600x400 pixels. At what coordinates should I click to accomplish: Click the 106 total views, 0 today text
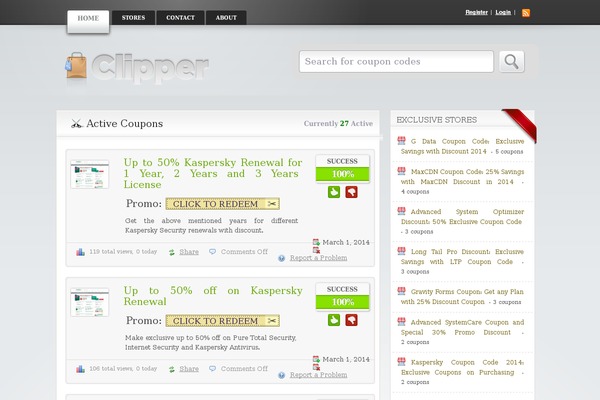coord(123,369)
